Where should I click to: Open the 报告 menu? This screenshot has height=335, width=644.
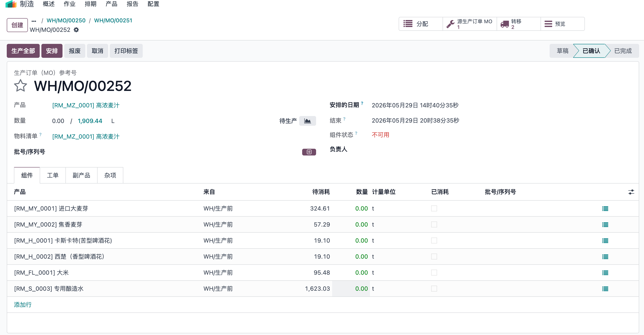point(133,4)
